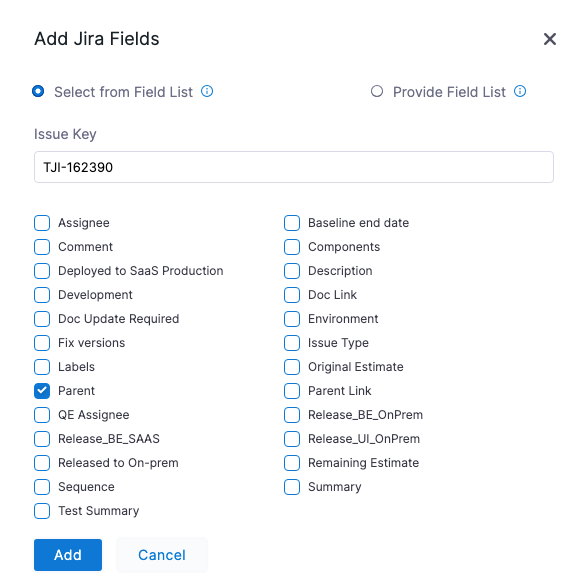Focus the Issue Key input field
This screenshot has width=586, height=578.
(294, 167)
